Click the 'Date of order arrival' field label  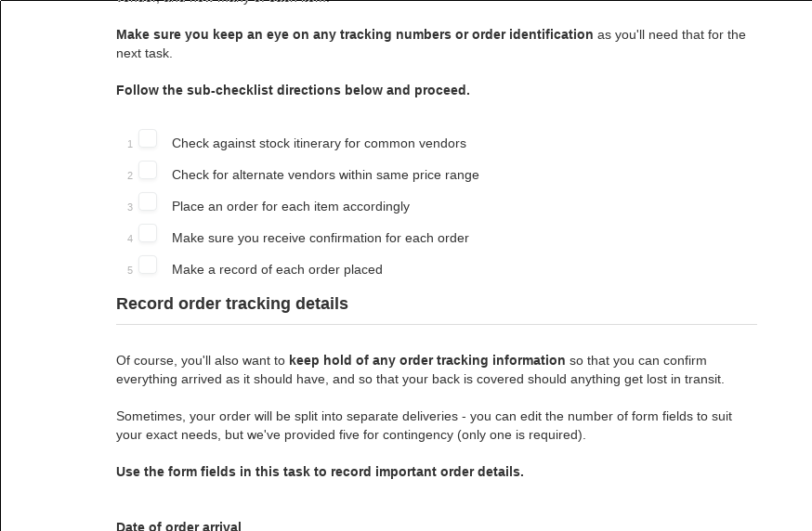[x=178, y=526]
